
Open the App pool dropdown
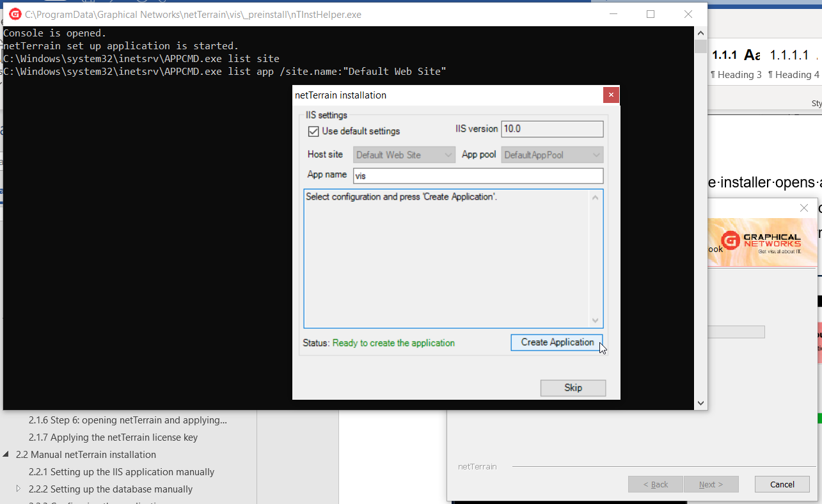point(553,155)
